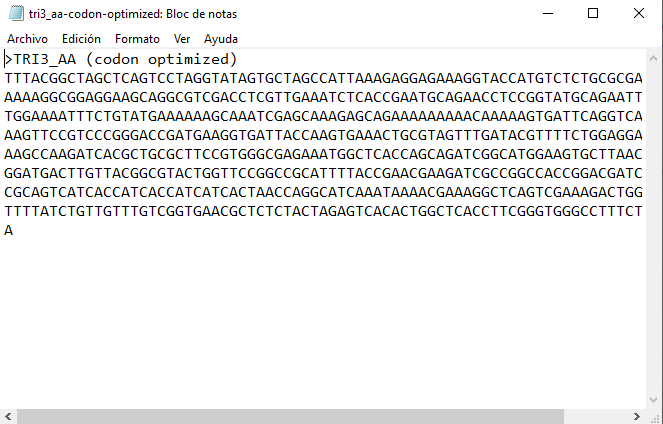Place cursor on the final single A line
The width and height of the screenshot is (663, 424).
(x=9, y=230)
